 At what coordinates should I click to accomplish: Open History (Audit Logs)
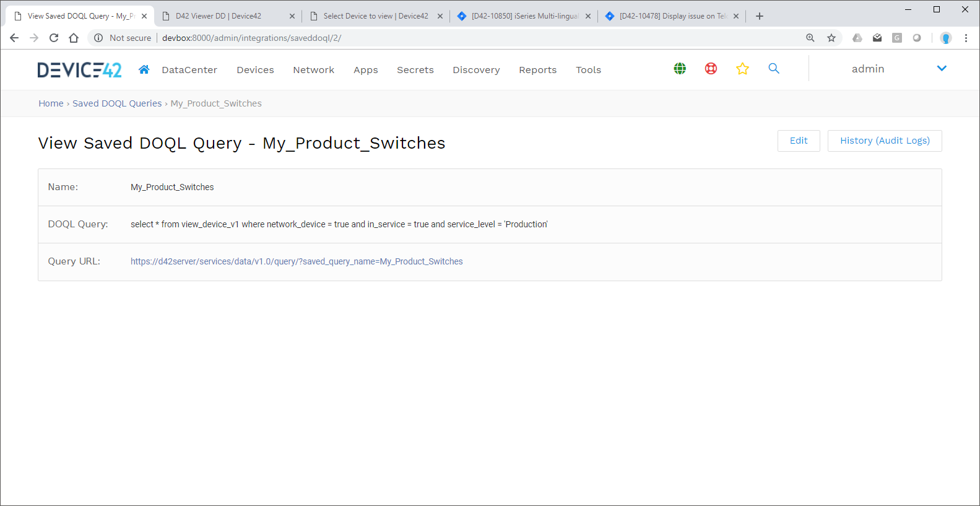[885, 141]
